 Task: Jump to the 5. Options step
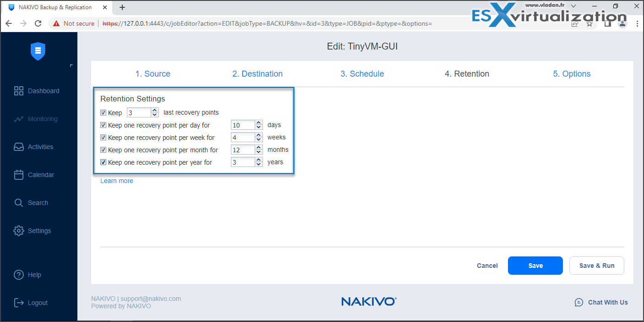(x=572, y=74)
